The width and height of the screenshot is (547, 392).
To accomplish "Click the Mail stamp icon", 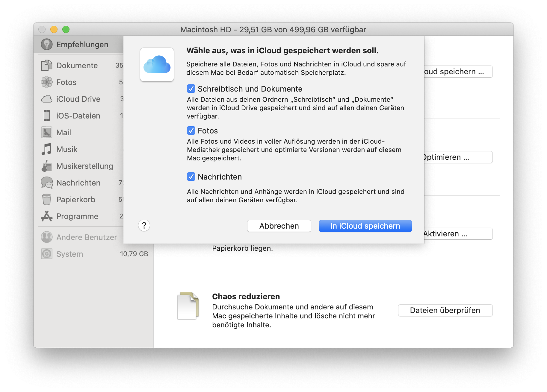I will tap(47, 132).
